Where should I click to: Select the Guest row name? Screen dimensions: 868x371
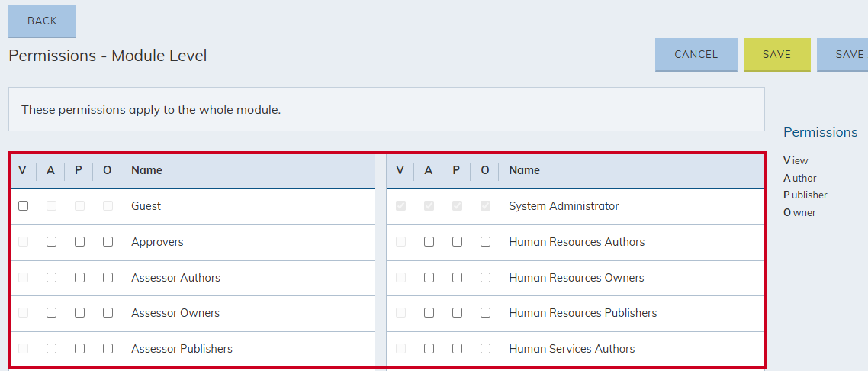[x=146, y=206]
